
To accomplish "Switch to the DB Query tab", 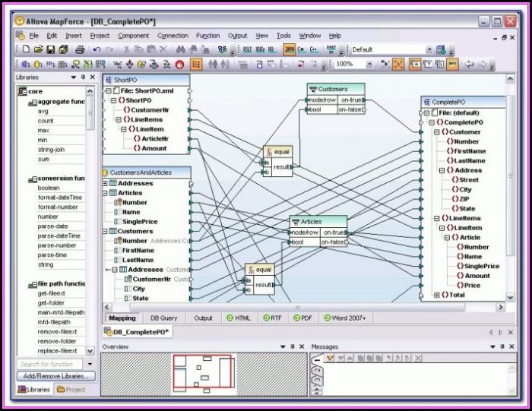I will point(164,318).
